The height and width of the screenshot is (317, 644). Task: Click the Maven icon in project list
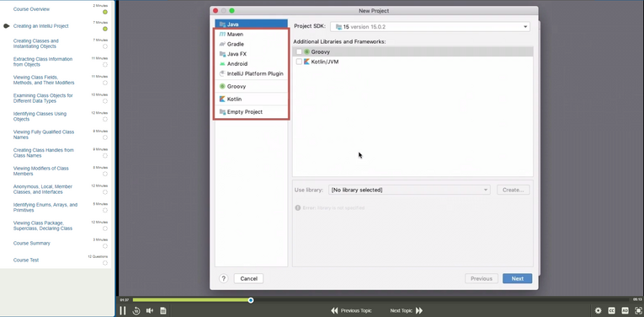pyautogui.click(x=222, y=34)
